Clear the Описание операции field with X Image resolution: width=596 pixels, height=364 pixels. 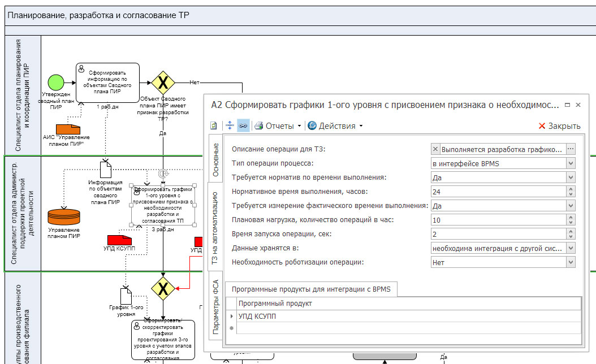[435, 149]
